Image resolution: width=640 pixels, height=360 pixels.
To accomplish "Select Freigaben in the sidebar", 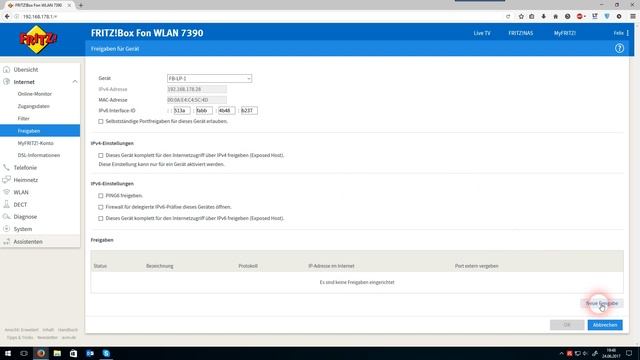I will [x=40, y=131].
